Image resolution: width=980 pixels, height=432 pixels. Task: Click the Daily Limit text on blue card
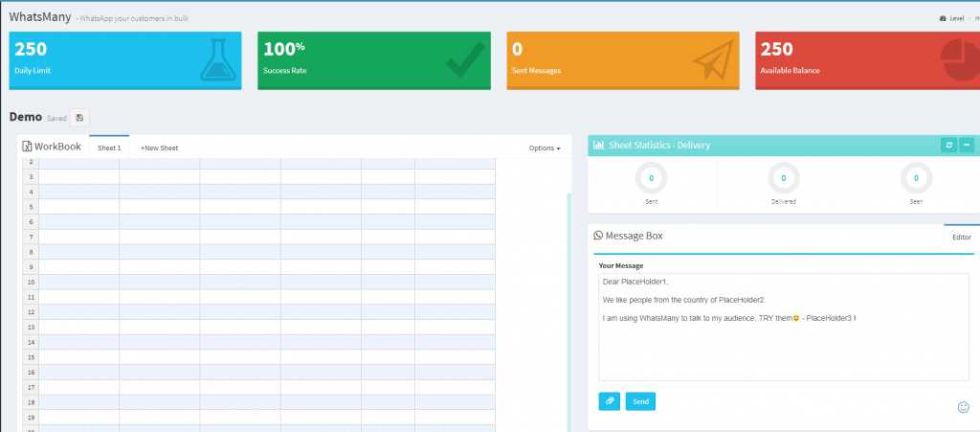coord(33,71)
